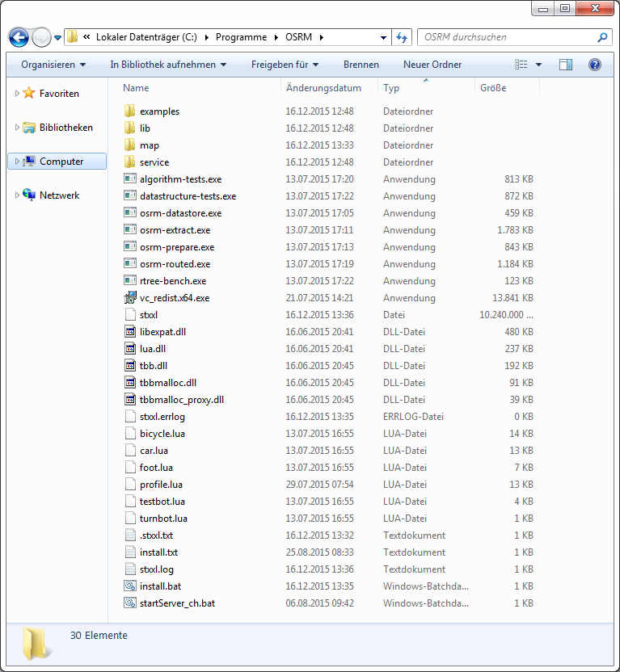The height and width of the screenshot is (672, 620).
Task: Open dropdown arrow after OSRM breadcrumb
Action: [322, 38]
